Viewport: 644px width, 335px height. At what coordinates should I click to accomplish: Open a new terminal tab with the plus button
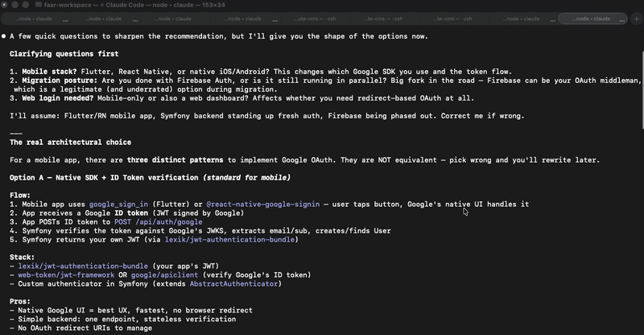pyautogui.click(x=635, y=18)
